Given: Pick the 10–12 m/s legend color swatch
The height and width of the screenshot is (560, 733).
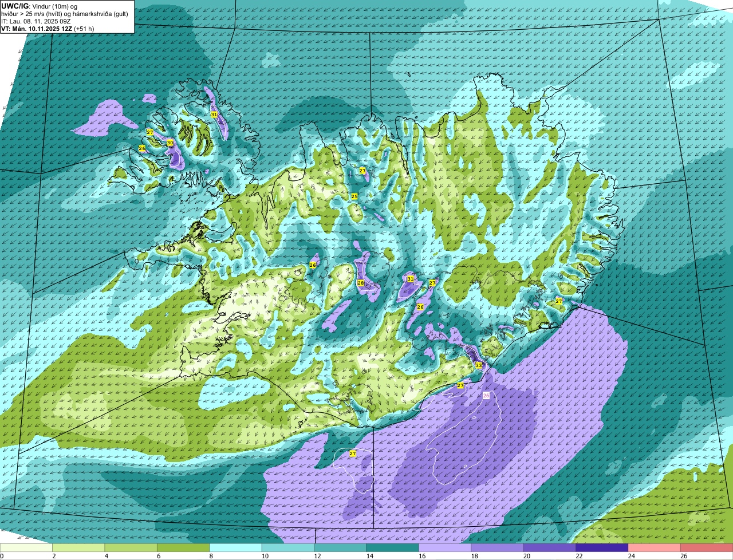Looking at the screenshot, I should pos(287,548).
